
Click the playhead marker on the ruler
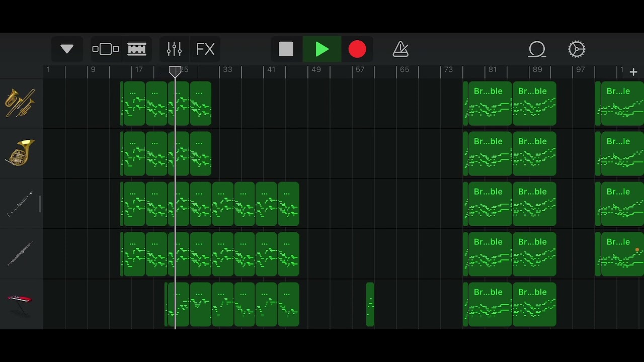coord(175,71)
